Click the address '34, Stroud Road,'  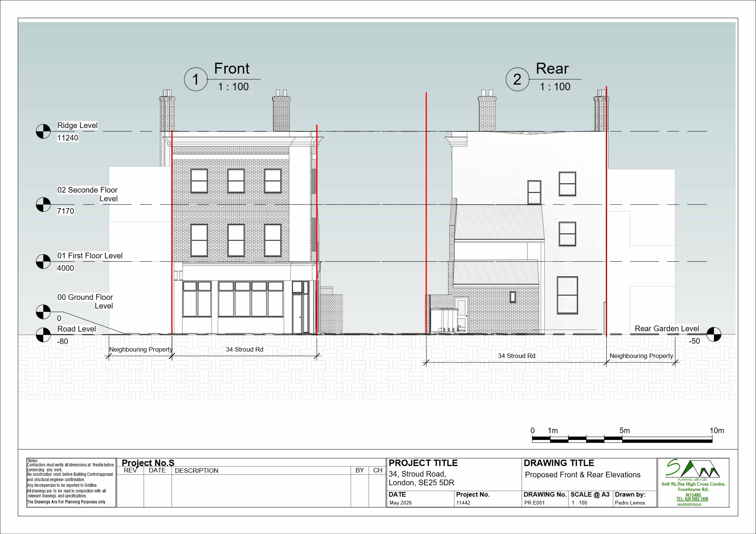pyautogui.click(x=417, y=474)
